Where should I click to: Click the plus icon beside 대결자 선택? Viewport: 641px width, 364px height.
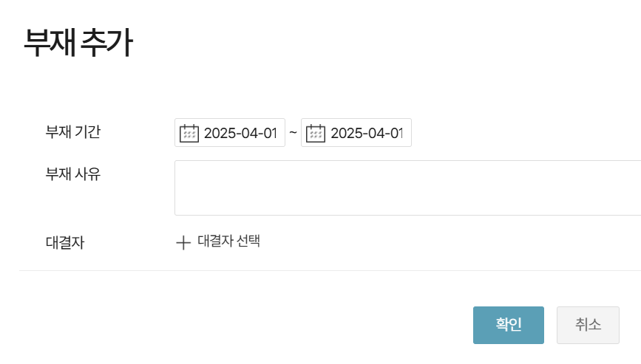coord(183,242)
